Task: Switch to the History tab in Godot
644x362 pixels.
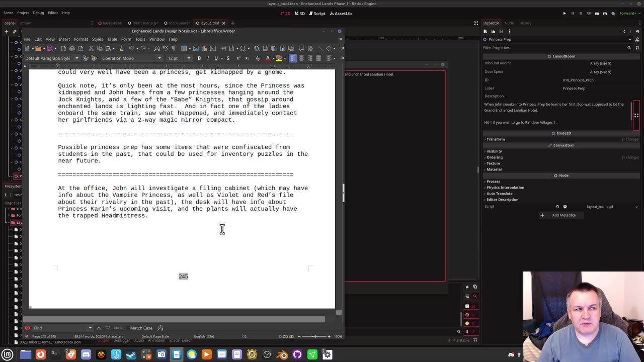Action: click(525, 23)
